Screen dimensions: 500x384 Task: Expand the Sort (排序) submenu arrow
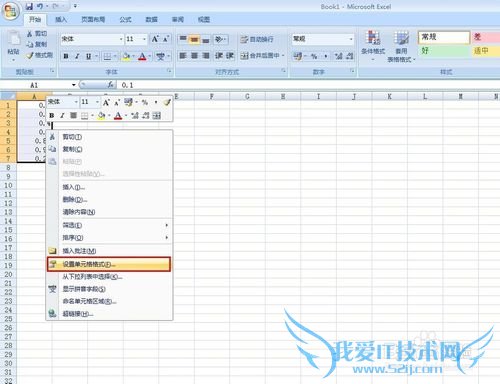pos(166,238)
